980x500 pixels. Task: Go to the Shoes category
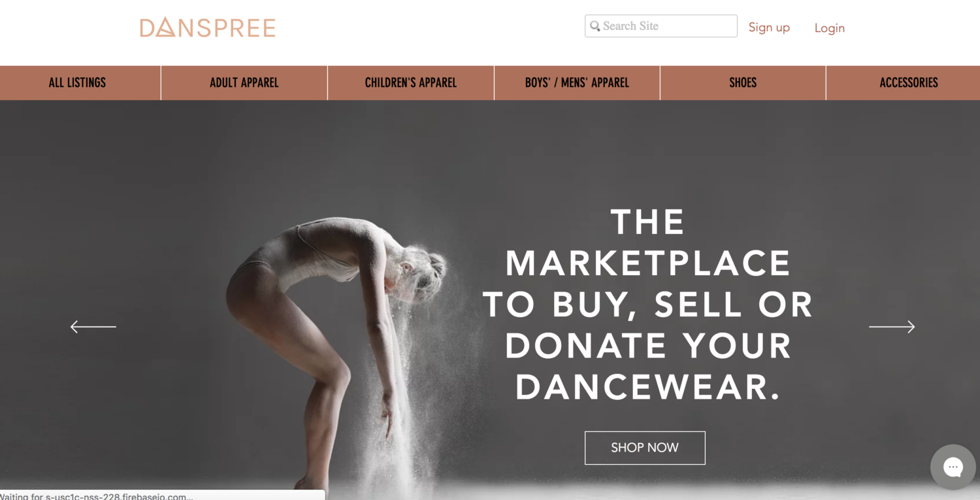[743, 82]
